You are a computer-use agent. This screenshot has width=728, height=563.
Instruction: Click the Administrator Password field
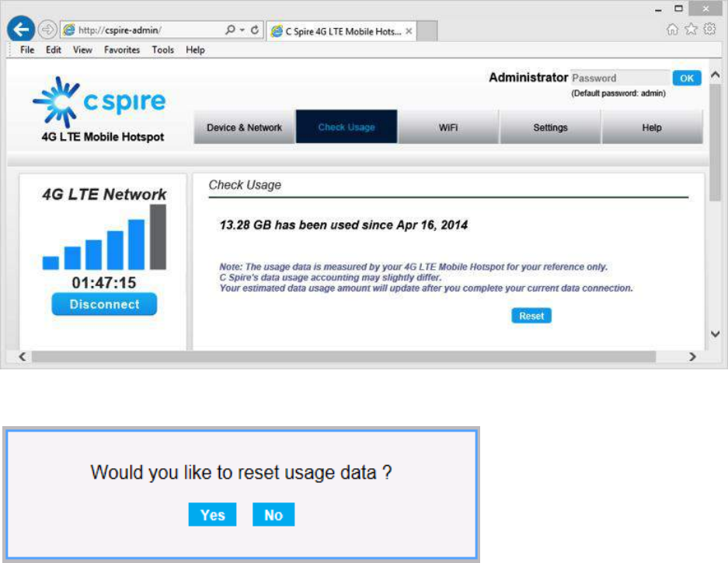click(x=620, y=78)
